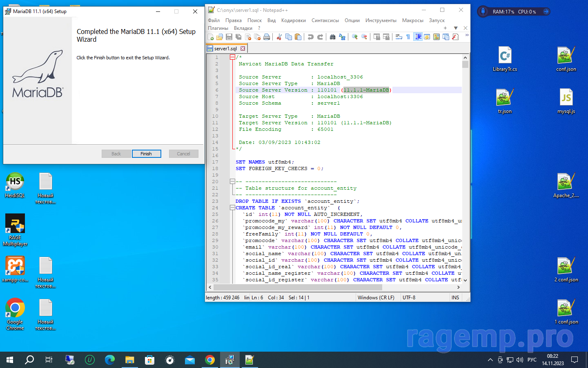
Task: Open the dropdown triangle in Notepad++ menu bar
Action: pos(456,28)
